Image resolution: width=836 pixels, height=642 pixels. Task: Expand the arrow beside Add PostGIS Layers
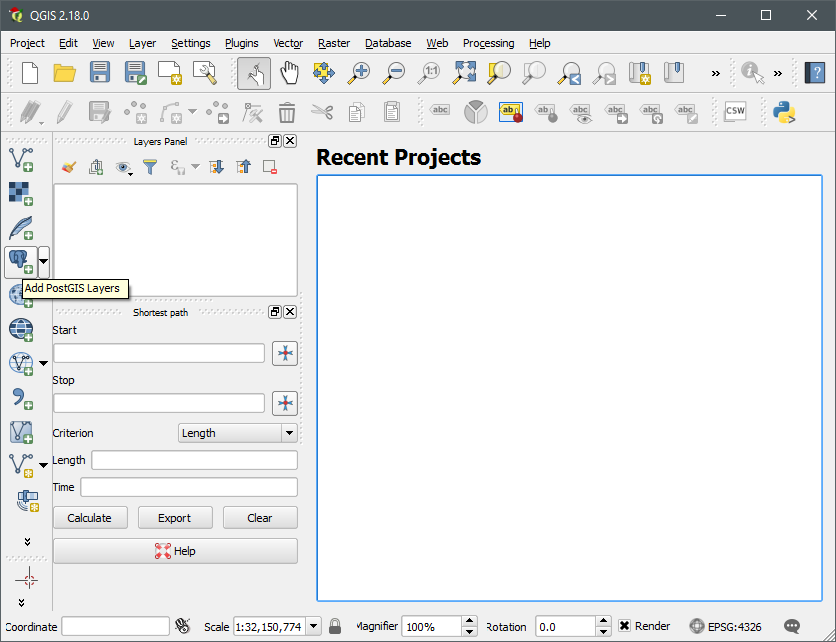44,262
